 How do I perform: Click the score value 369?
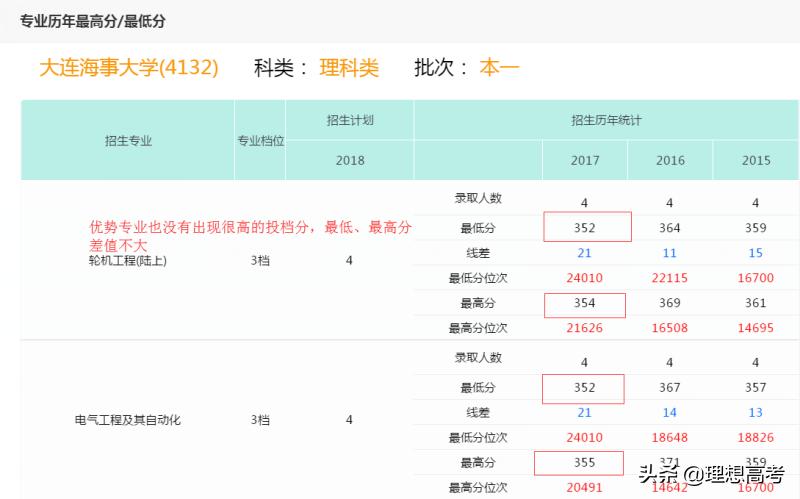[669, 303]
